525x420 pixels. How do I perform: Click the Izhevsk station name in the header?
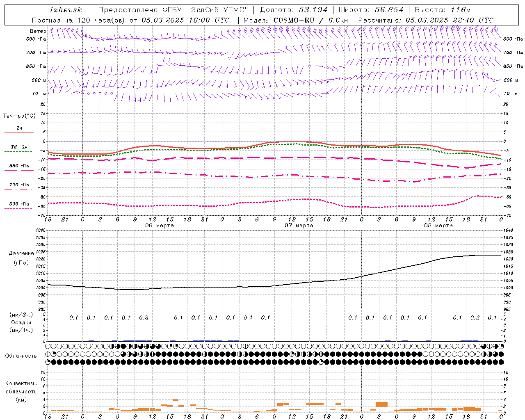[x=66, y=10]
